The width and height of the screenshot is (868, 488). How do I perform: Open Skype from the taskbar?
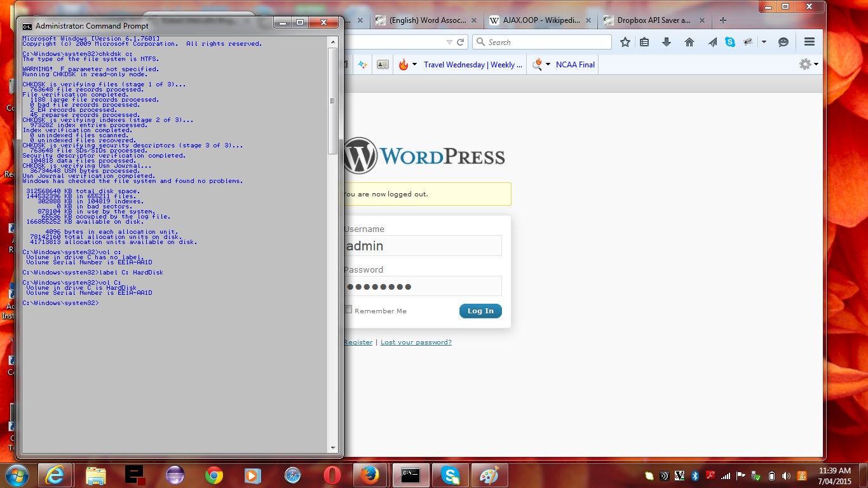451,475
